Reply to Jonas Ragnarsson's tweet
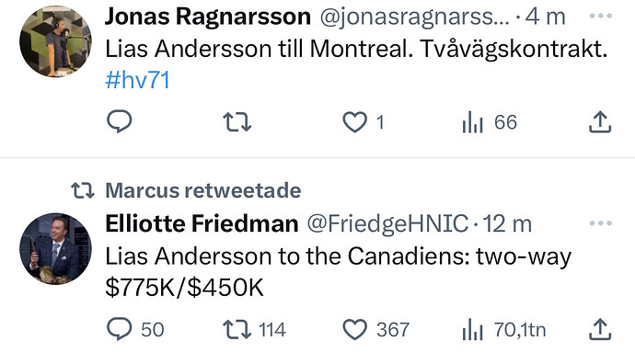 (x=119, y=121)
